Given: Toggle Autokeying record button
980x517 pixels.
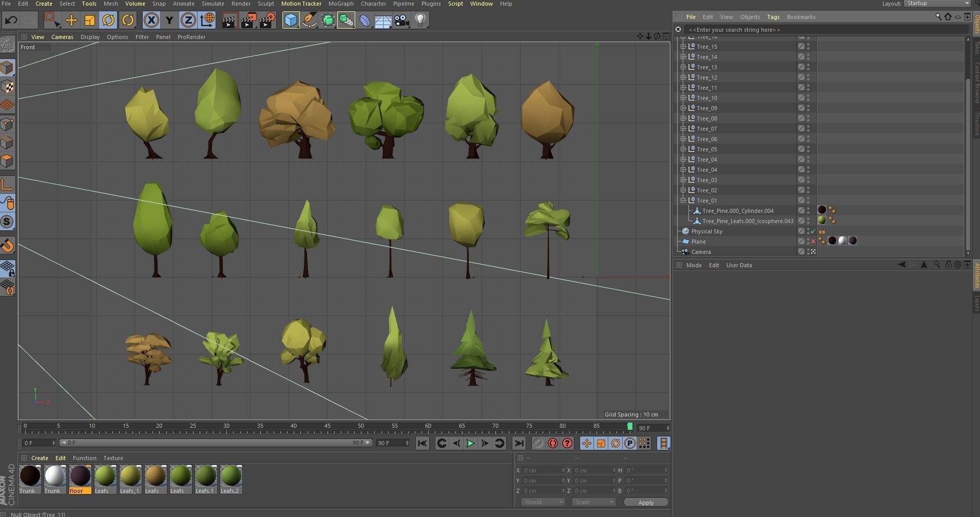Looking at the screenshot, I should [553, 444].
